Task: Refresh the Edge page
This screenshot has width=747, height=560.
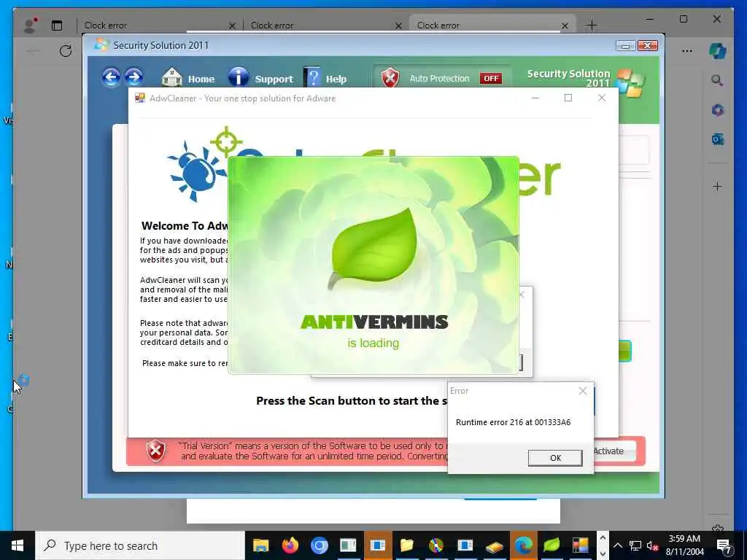Action: pos(65,51)
